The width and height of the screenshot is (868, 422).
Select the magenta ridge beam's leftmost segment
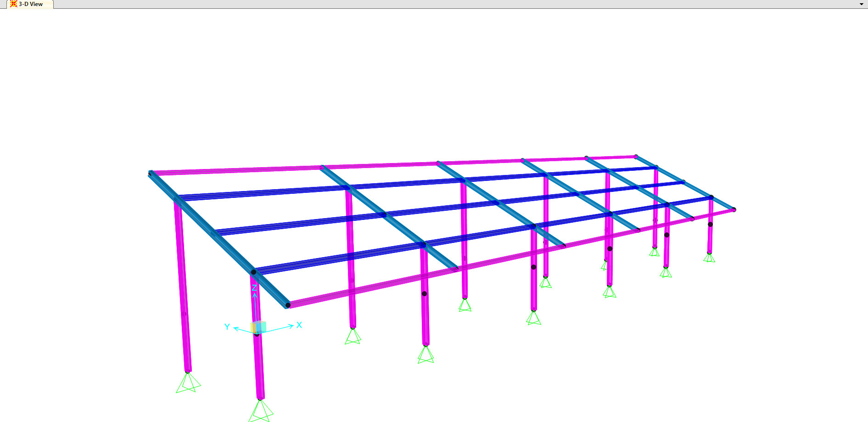[x=236, y=170]
